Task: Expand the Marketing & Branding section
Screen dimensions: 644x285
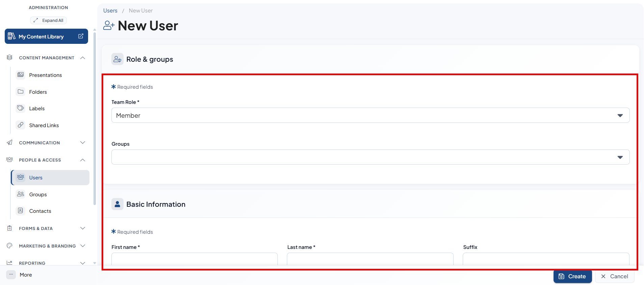Action: click(83, 246)
